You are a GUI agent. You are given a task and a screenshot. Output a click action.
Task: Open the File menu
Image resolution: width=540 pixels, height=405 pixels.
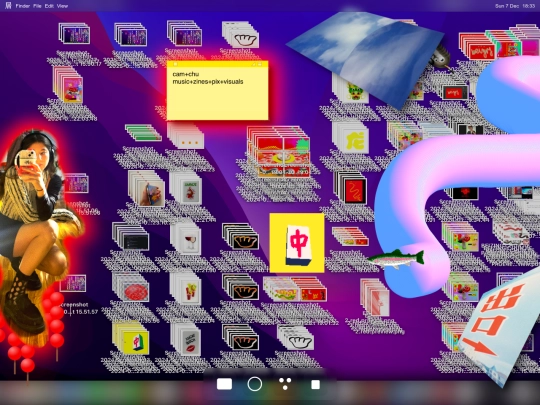37,6
